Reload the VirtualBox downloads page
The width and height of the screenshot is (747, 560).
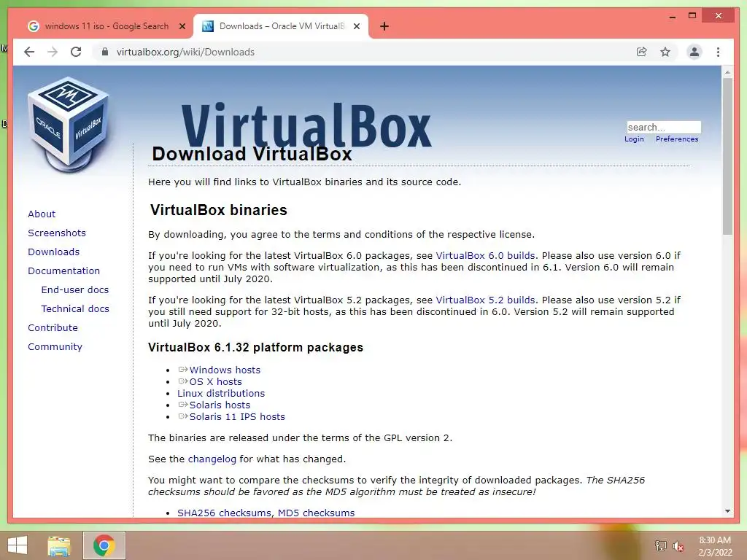click(x=76, y=52)
